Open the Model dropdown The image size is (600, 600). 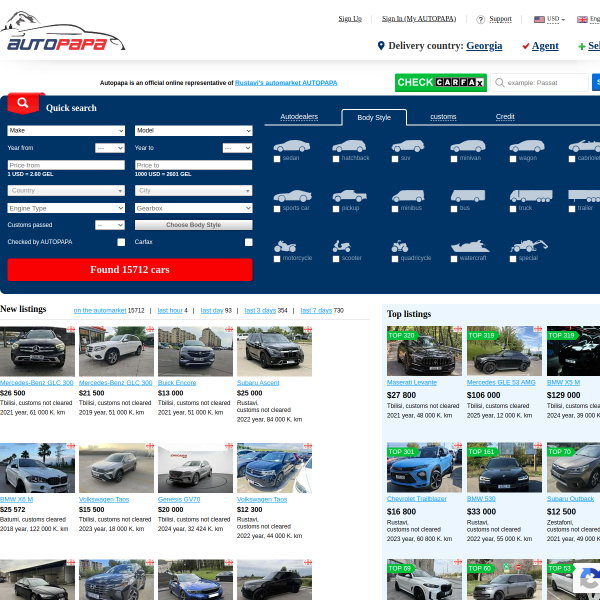point(194,131)
